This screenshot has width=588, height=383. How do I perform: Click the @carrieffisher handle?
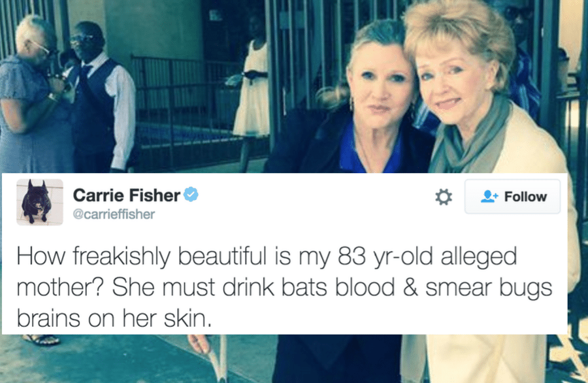click(x=114, y=214)
